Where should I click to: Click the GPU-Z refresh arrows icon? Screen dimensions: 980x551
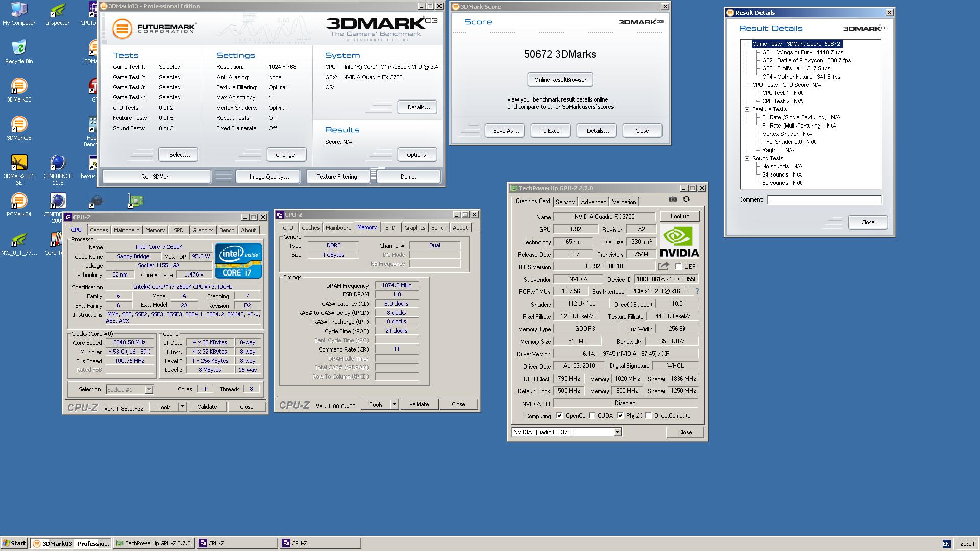coord(686,199)
